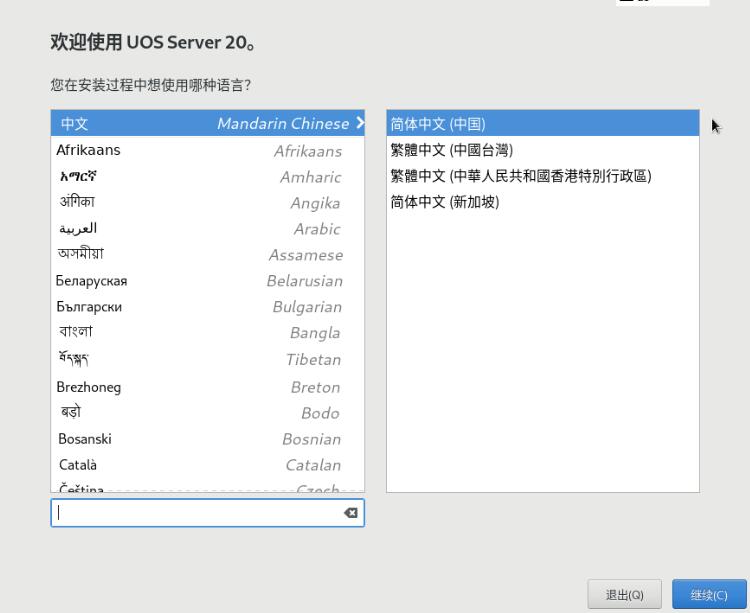Screen dimensions: 750x613
Task: Click the language search input field
Action: coord(195,513)
